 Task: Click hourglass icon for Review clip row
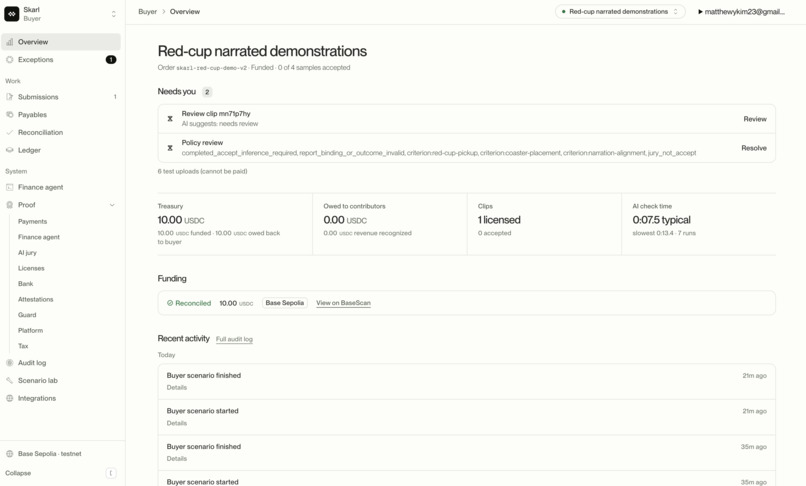click(170, 119)
